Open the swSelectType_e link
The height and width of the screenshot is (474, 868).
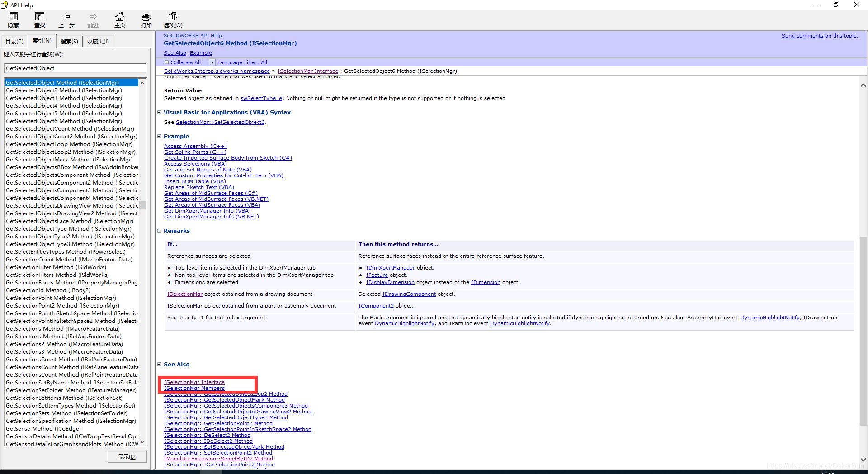click(261, 98)
